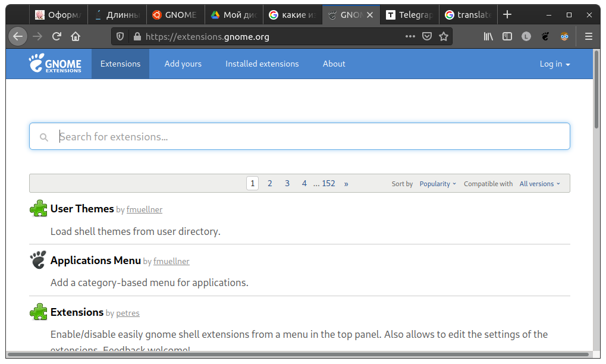This screenshot has height=364, width=606.
Task: Open the Installed extensions page
Action: (262, 64)
